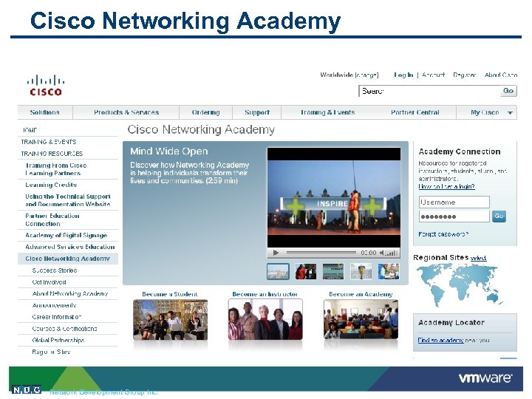Select Cisco Networking Academy sidebar item

click(67, 259)
